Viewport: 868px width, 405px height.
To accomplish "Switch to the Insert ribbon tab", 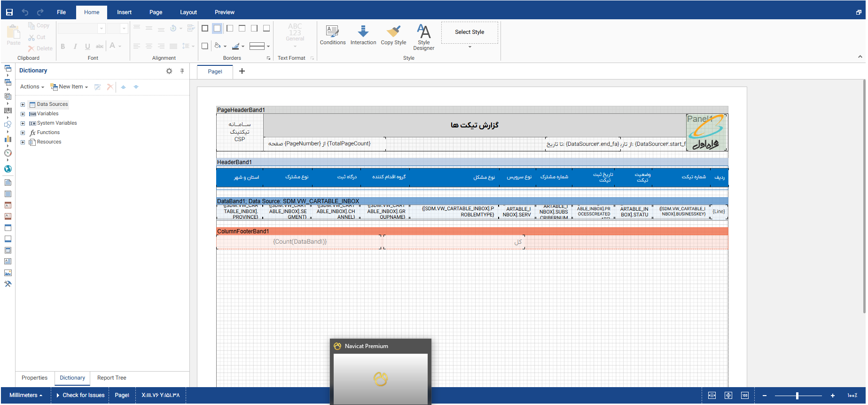I will (x=124, y=12).
